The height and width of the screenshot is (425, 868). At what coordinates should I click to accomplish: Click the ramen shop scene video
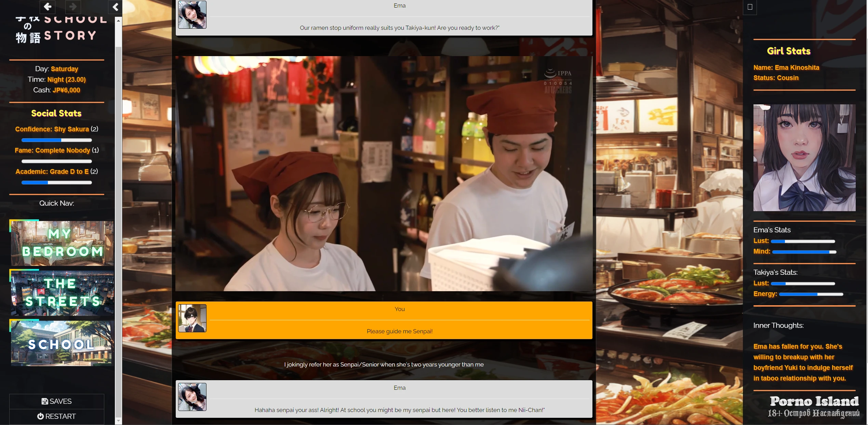pos(384,173)
